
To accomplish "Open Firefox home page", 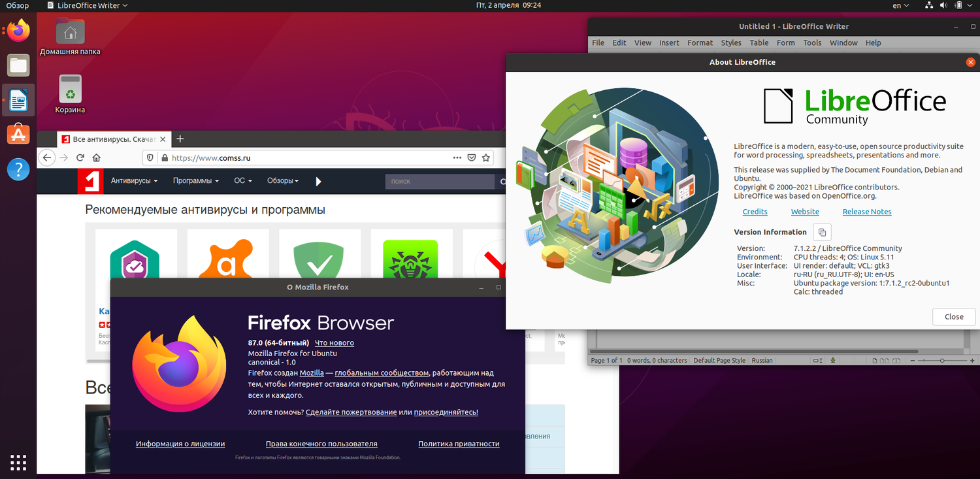I will click(97, 157).
